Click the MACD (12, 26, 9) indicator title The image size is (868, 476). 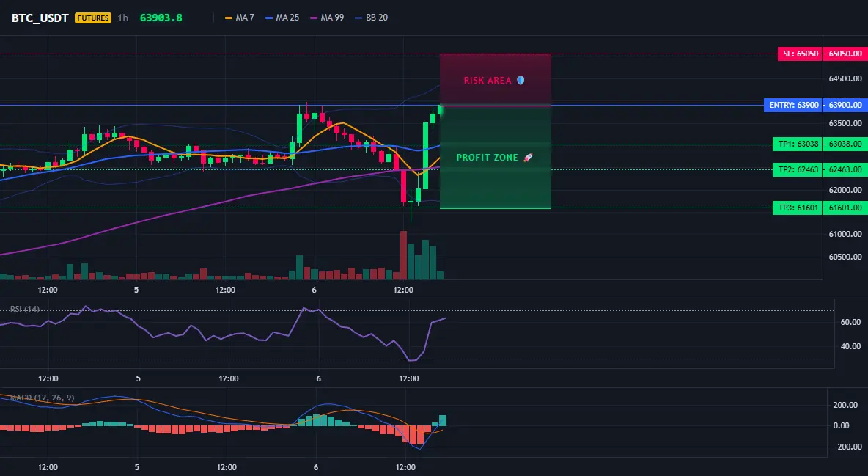(42, 398)
